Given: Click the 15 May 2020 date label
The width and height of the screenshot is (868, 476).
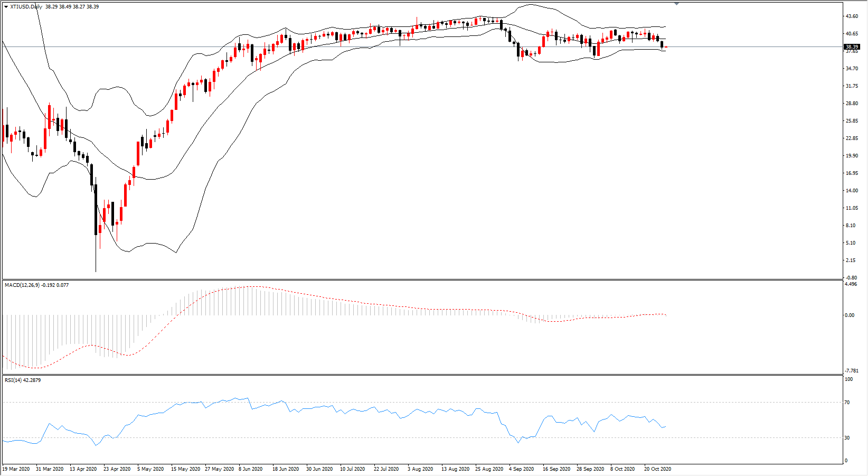Looking at the screenshot, I should pos(186,469).
